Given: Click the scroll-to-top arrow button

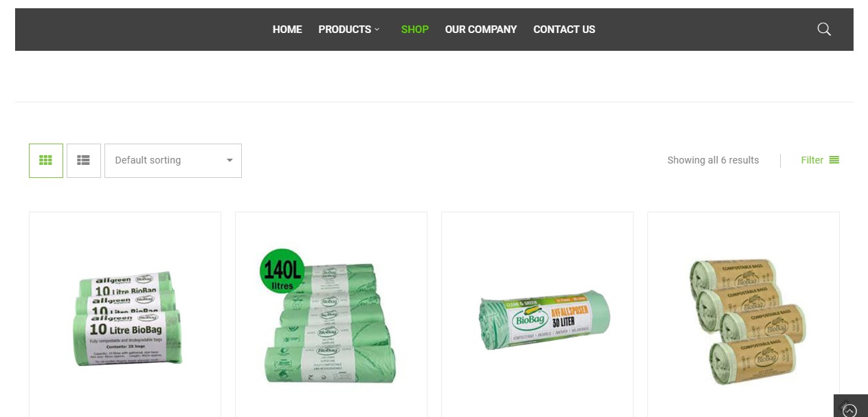Looking at the screenshot, I should pyautogui.click(x=850, y=408).
